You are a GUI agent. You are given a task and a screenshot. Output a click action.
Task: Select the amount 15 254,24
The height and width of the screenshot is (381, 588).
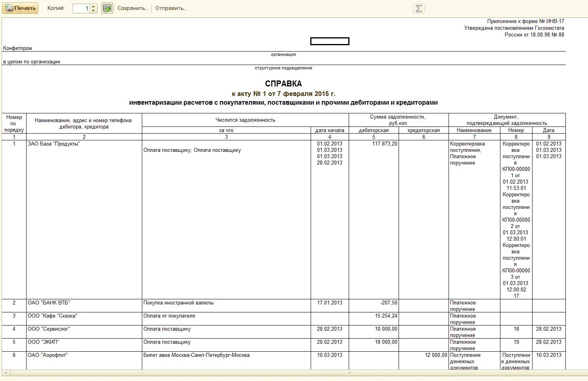point(386,316)
